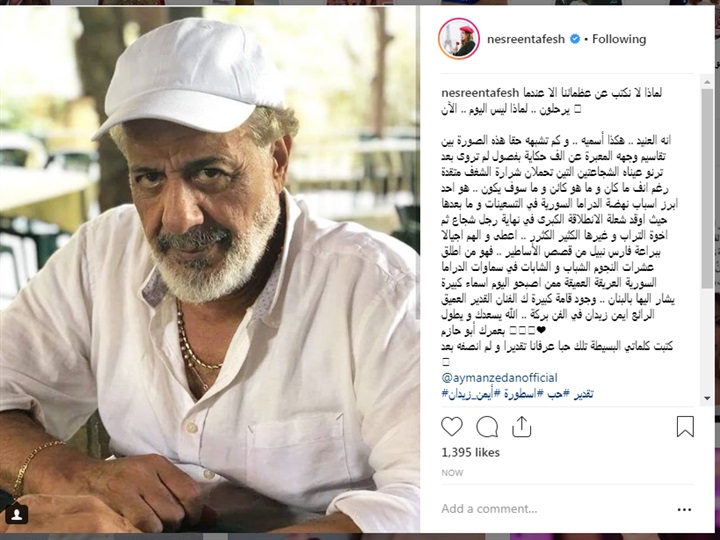Open the nesreentafesh username in the header

pyautogui.click(x=526, y=39)
